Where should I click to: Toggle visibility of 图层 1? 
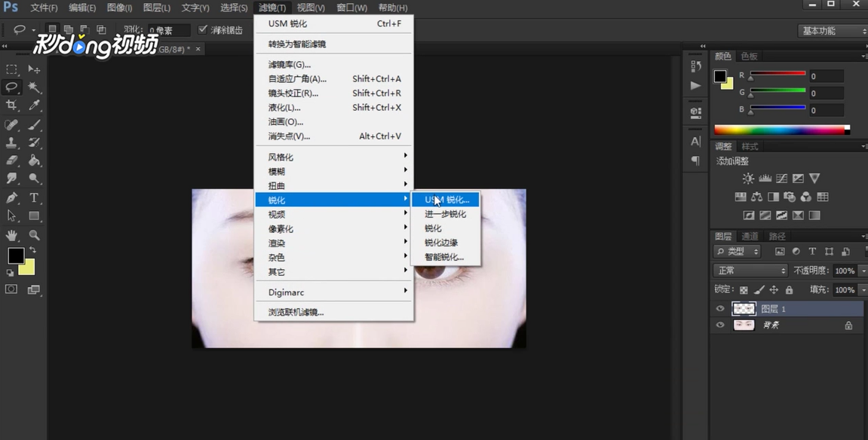pyautogui.click(x=720, y=308)
